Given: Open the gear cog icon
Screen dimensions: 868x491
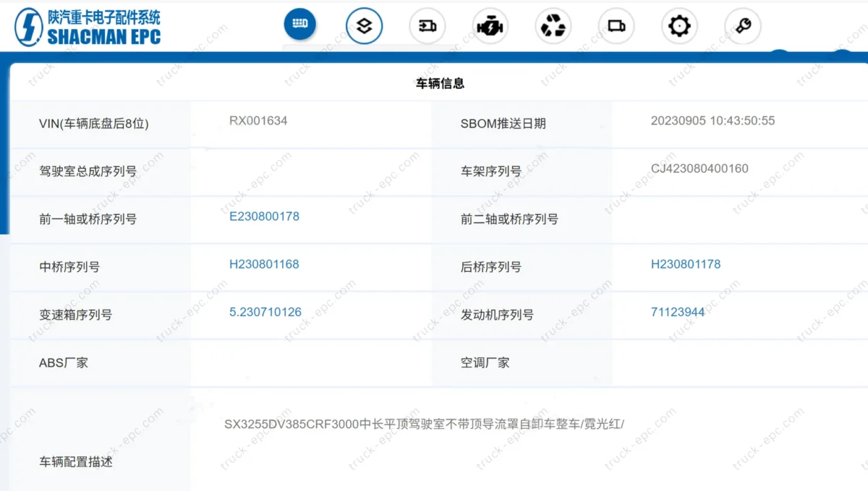Looking at the screenshot, I should (x=679, y=26).
